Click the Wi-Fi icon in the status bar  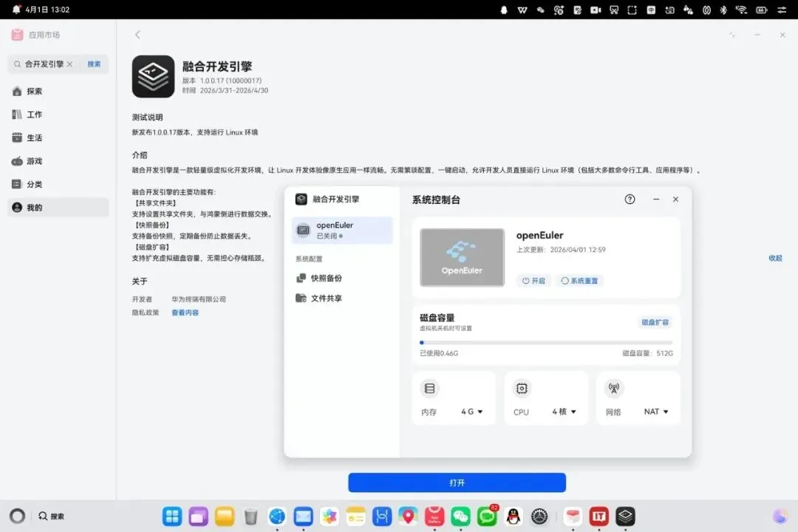coord(741,10)
